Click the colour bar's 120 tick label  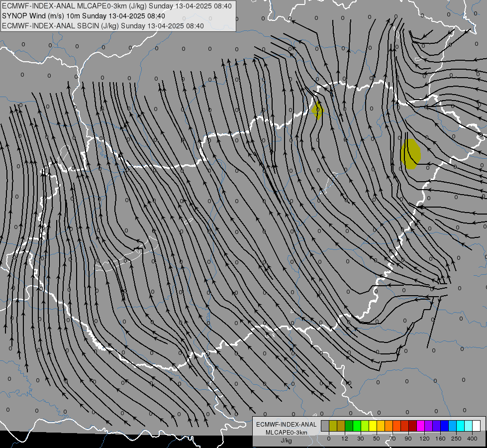[424, 439]
